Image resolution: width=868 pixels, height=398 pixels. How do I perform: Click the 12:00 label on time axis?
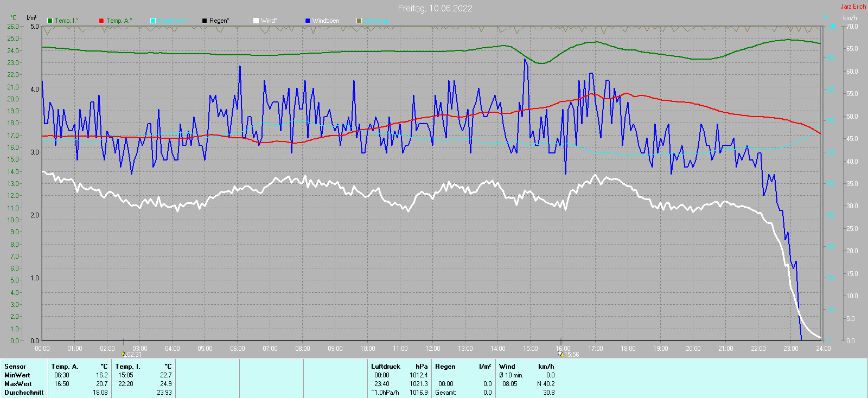pyautogui.click(x=433, y=349)
